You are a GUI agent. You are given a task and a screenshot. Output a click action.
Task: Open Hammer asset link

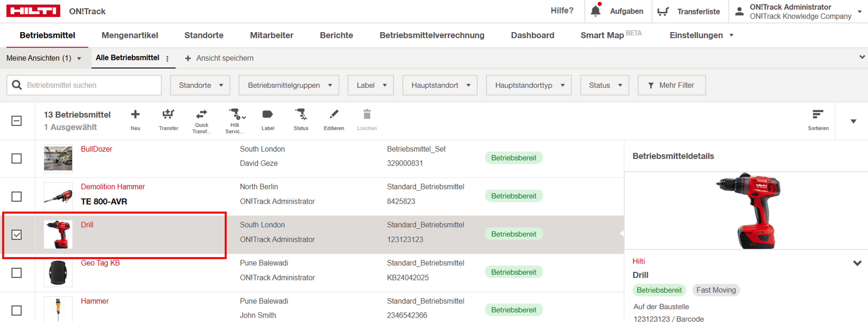95,301
